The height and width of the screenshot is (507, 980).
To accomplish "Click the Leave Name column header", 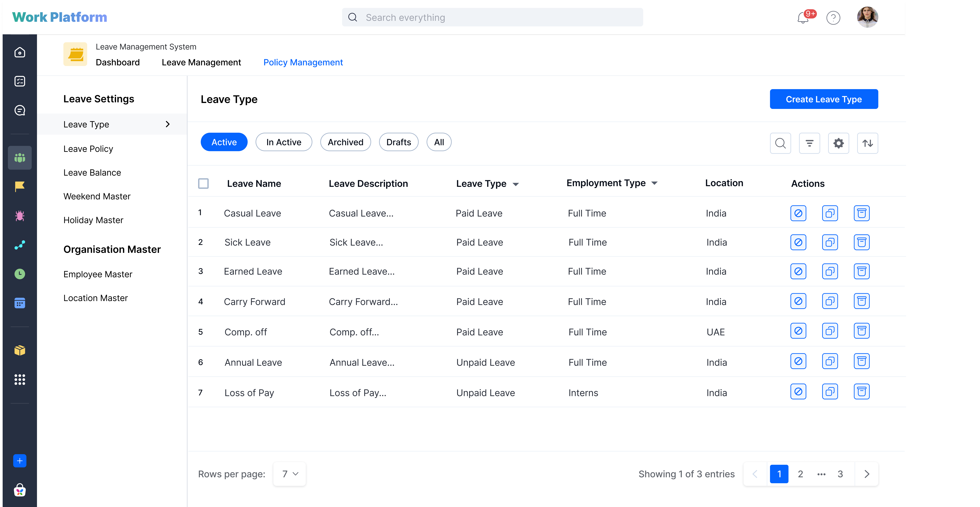I will click(x=254, y=183).
